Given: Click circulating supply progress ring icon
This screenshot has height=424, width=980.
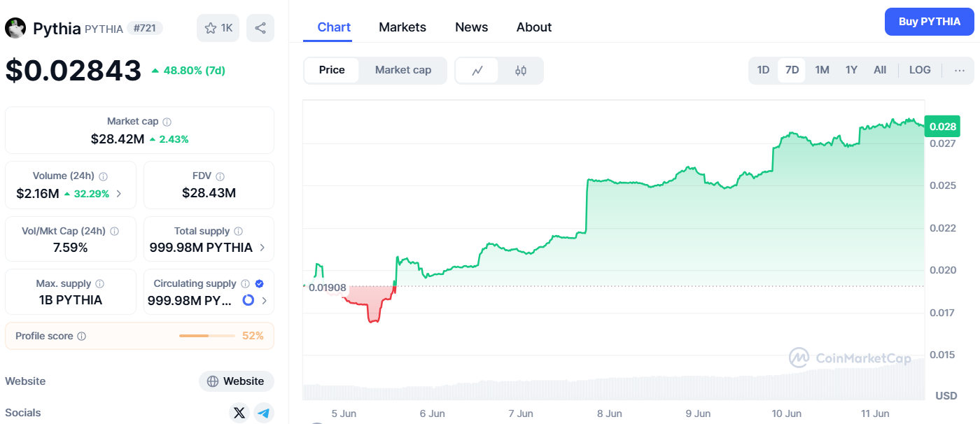Looking at the screenshot, I should click(x=248, y=300).
